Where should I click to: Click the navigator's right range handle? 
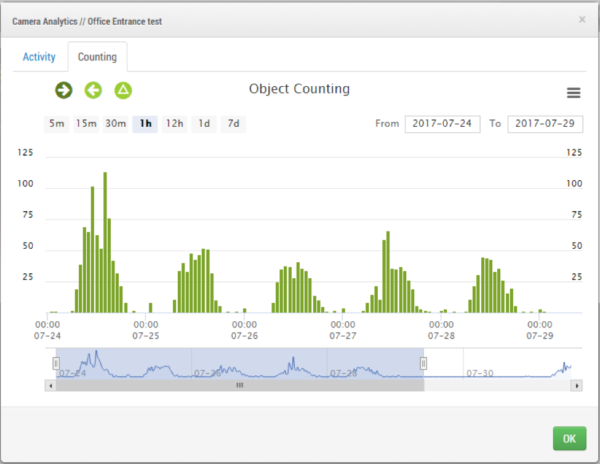tap(423, 363)
